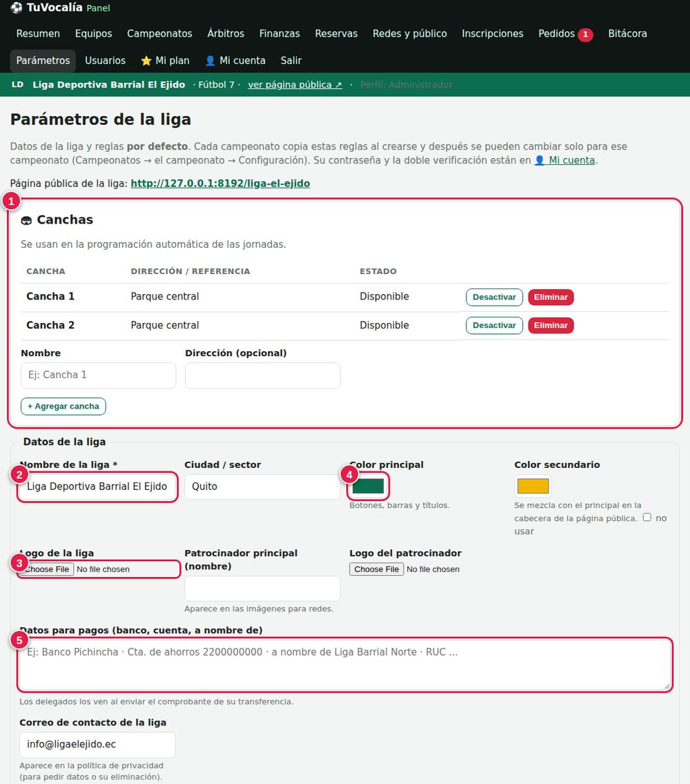Open the Bitácora log
This screenshot has width=690, height=784.
click(x=627, y=34)
